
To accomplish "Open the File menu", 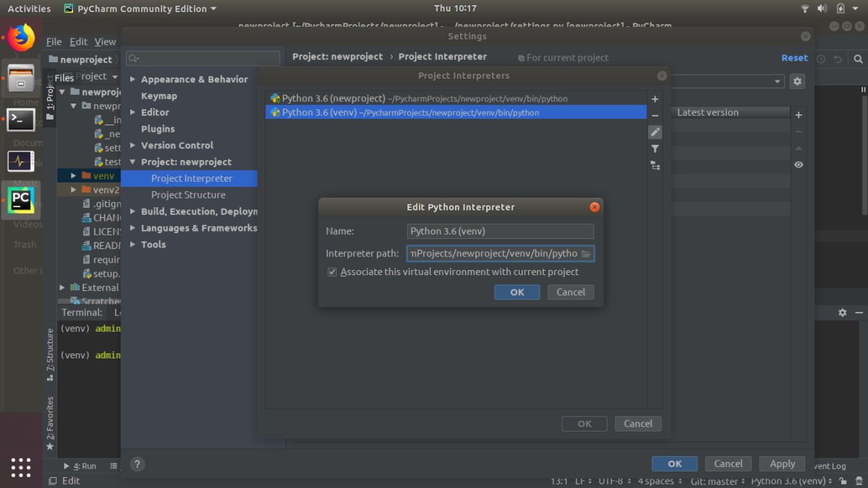I will coord(54,41).
